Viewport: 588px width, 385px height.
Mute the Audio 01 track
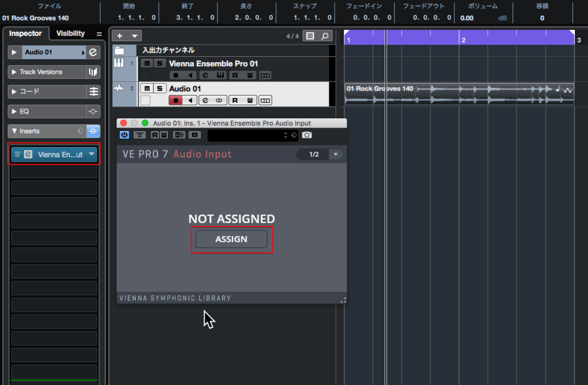[147, 88]
